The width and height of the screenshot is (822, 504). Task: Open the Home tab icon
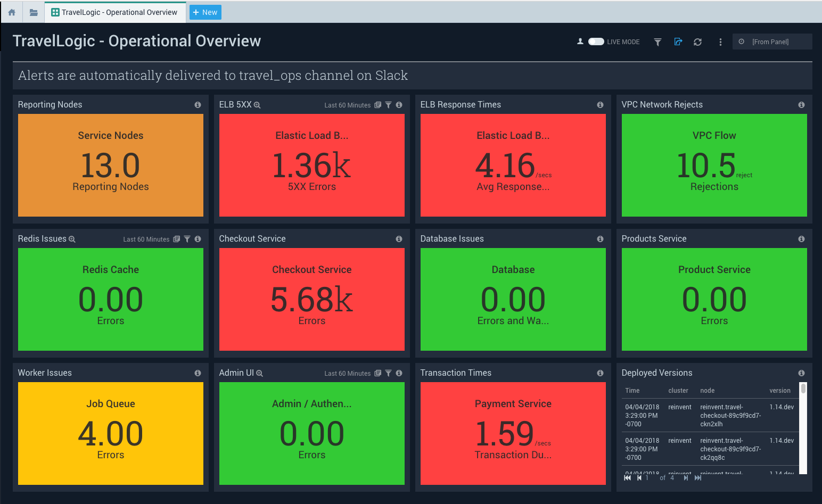12,12
